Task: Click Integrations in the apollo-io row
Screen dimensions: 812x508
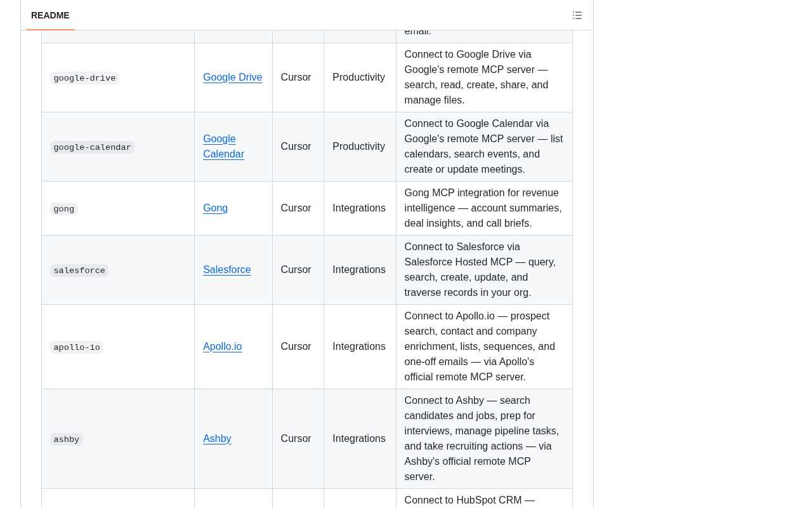Action: point(359,347)
